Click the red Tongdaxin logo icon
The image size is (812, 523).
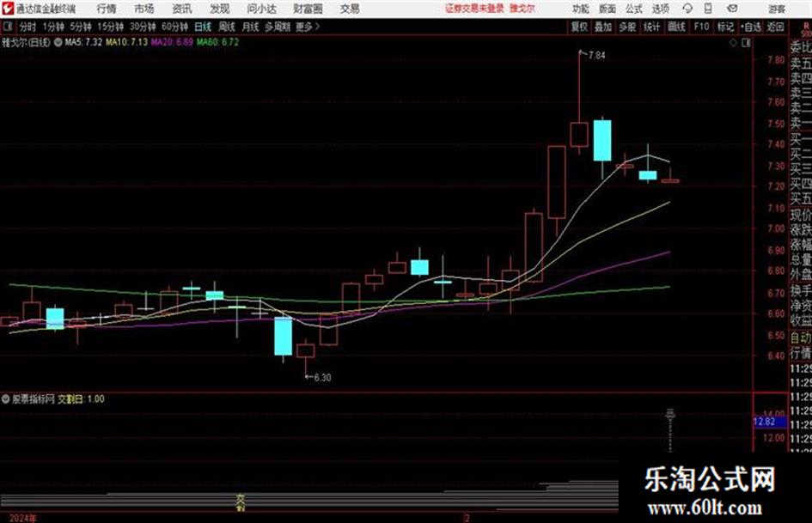click(x=7, y=9)
